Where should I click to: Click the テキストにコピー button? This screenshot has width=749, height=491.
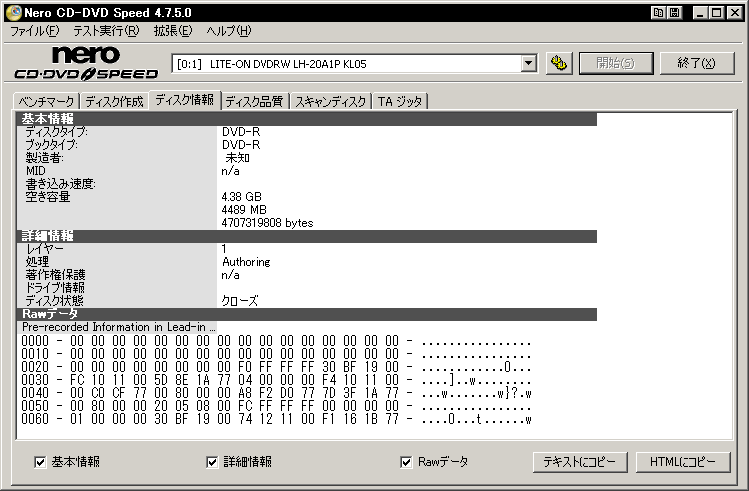pos(580,462)
